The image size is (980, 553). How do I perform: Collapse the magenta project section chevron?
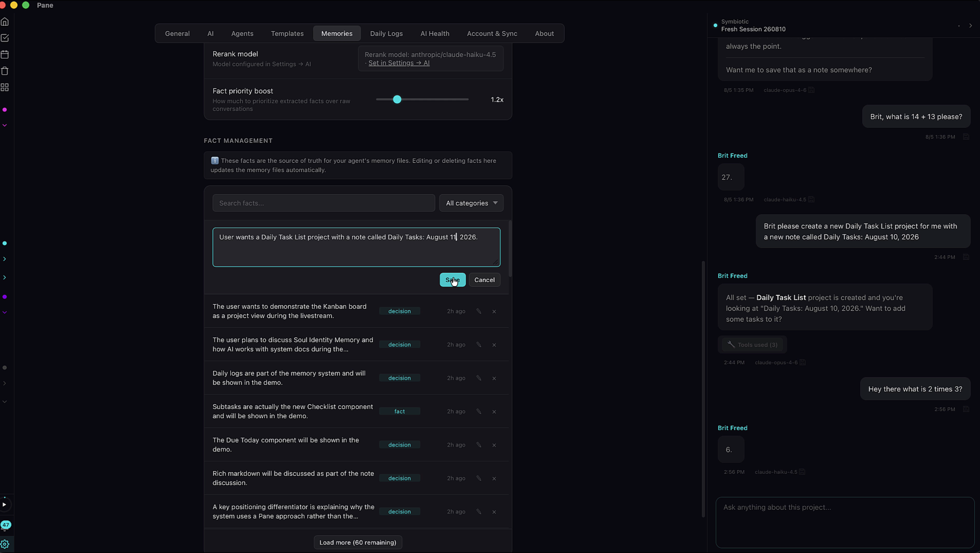pyautogui.click(x=5, y=125)
